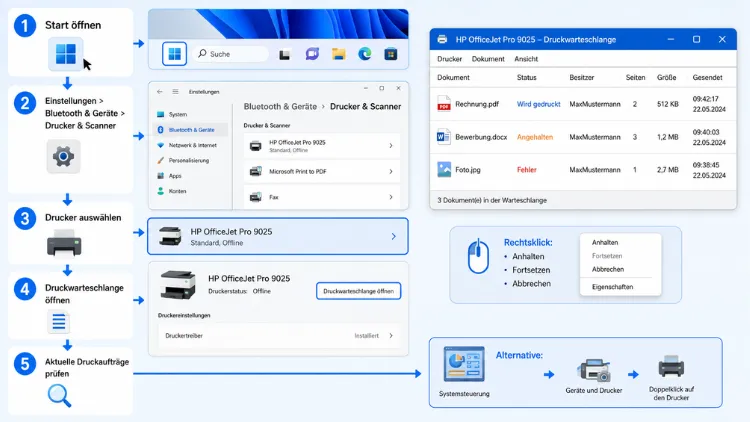Sort by the Status column header
Image resolution: width=750 pixels, height=422 pixels.
[527, 77]
